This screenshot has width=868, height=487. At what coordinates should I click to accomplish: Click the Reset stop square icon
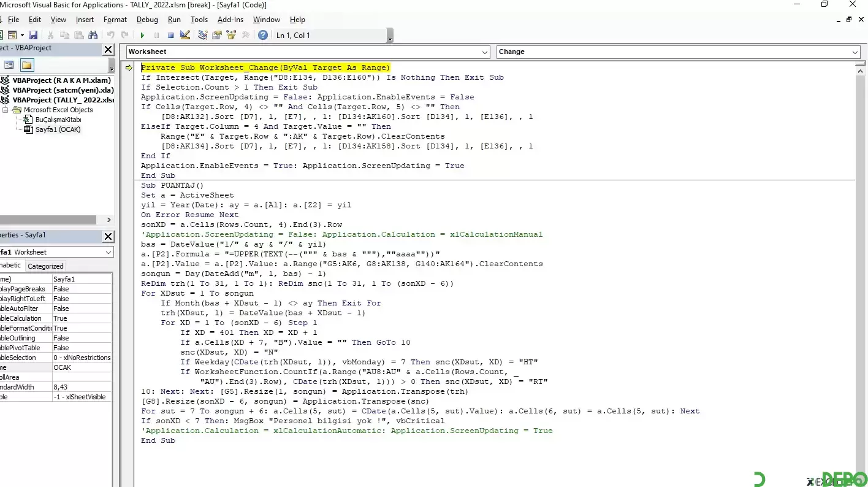[170, 36]
